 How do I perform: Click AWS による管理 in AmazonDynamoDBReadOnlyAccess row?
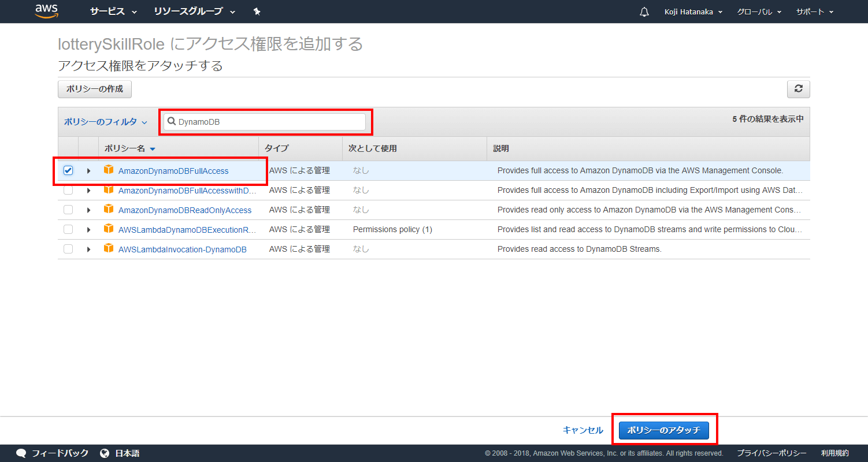point(299,210)
